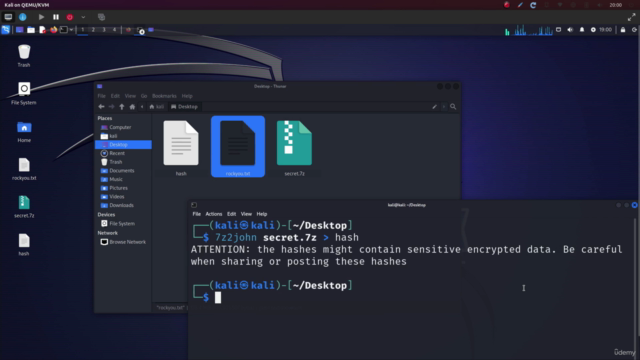Open the file manager launcher in the panel
This screenshot has height=360, width=640.
[31, 30]
